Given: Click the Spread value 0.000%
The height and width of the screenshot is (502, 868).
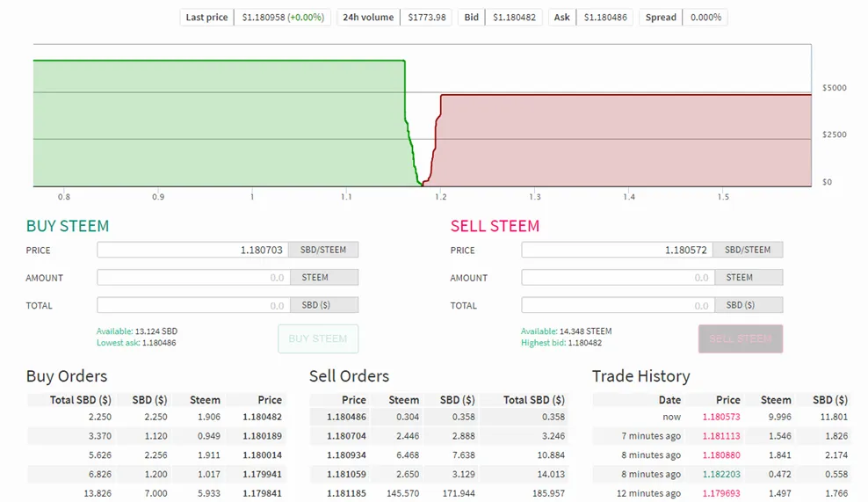Looking at the screenshot, I should click(x=705, y=18).
